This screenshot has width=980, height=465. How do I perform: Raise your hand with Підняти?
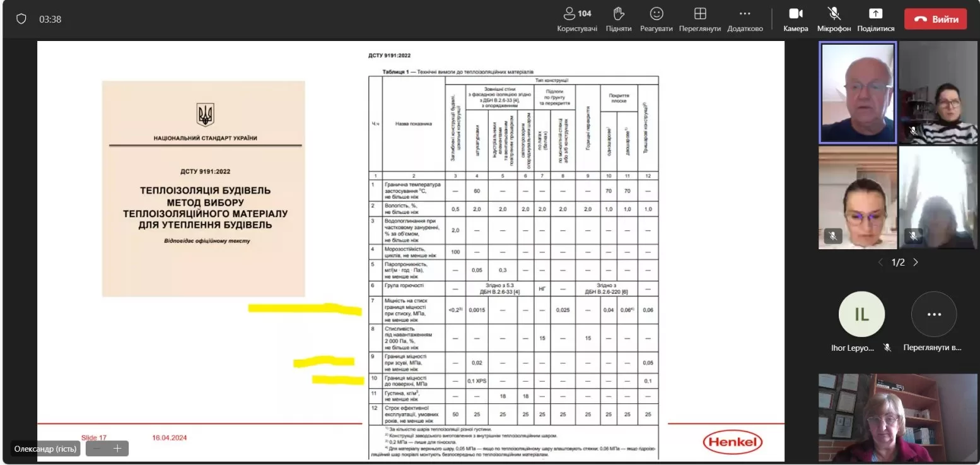tap(618, 19)
